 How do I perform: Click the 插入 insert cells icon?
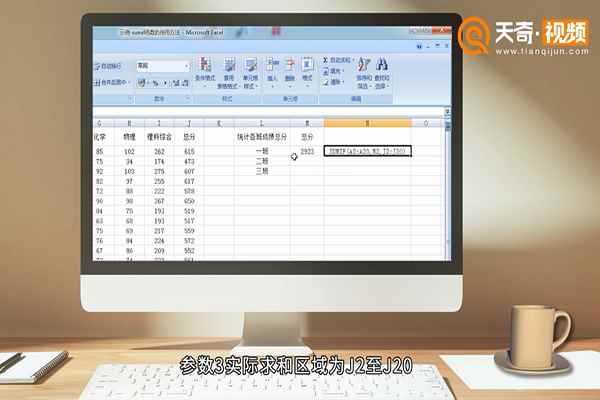tap(272, 65)
